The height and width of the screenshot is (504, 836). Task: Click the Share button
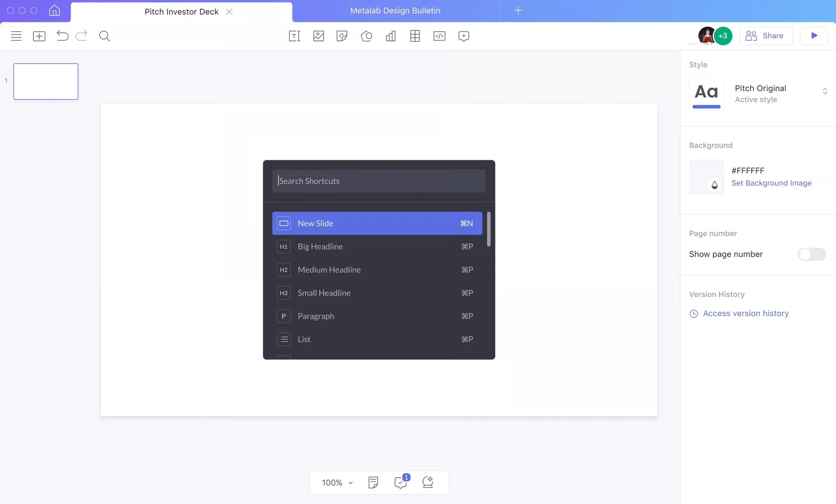765,36
